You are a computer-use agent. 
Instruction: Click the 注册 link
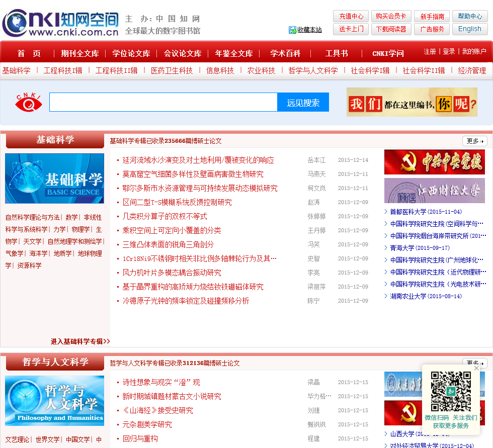pyautogui.click(x=430, y=51)
